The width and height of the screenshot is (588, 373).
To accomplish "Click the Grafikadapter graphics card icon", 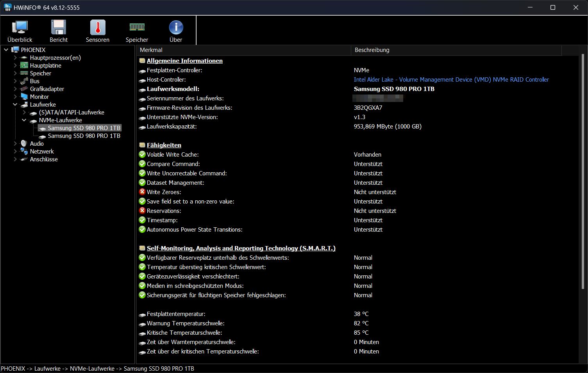I will tap(24, 89).
